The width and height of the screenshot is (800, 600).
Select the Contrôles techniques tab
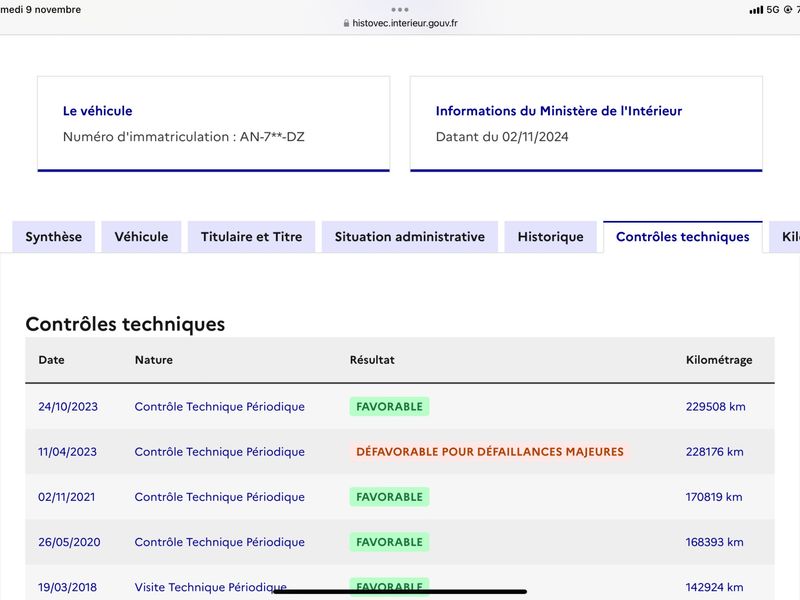click(x=683, y=237)
